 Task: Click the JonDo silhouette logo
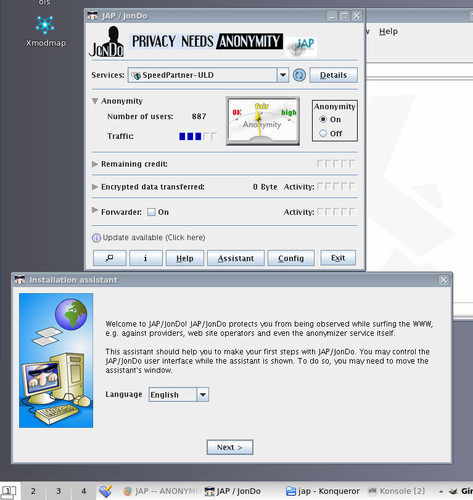[107, 42]
